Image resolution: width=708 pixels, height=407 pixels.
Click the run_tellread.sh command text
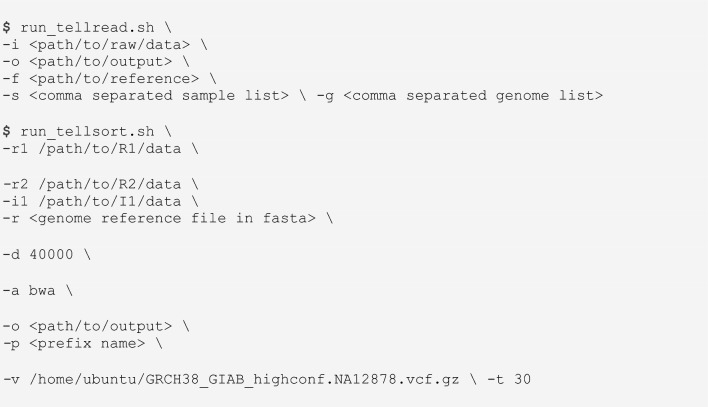pos(87,28)
